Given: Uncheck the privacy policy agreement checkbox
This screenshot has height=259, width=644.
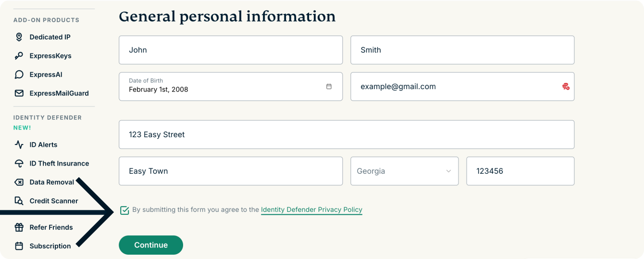Looking at the screenshot, I should point(124,210).
